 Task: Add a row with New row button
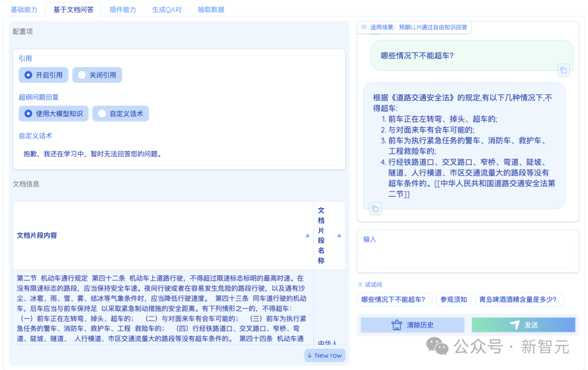324,355
